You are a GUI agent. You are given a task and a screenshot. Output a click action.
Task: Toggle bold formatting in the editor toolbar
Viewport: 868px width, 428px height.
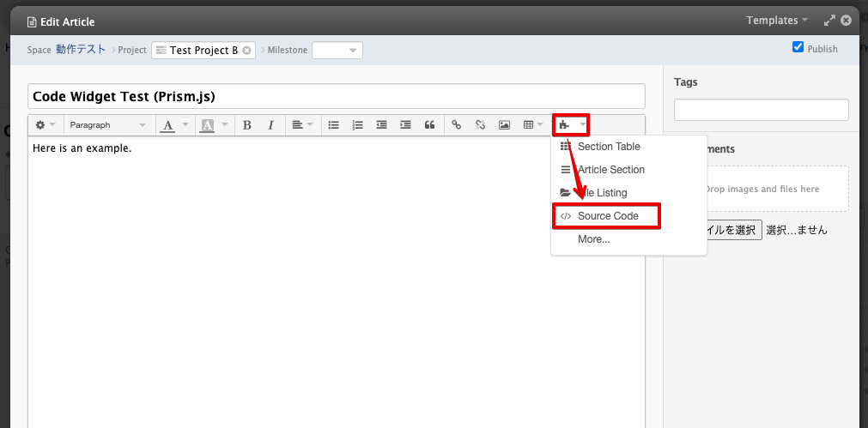pos(247,125)
